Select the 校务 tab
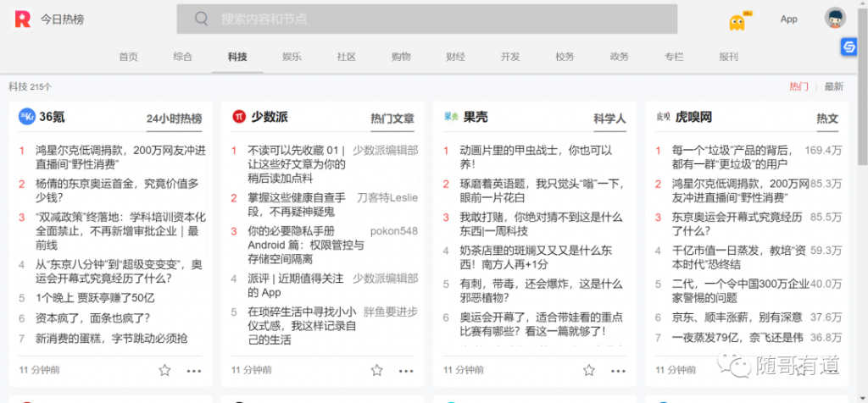 pos(565,57)
